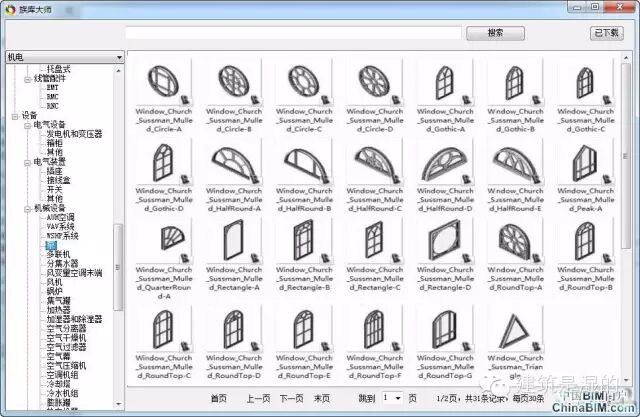Open the 机电 category dropdown
The image size is (640, 417).
coord(119,58)
